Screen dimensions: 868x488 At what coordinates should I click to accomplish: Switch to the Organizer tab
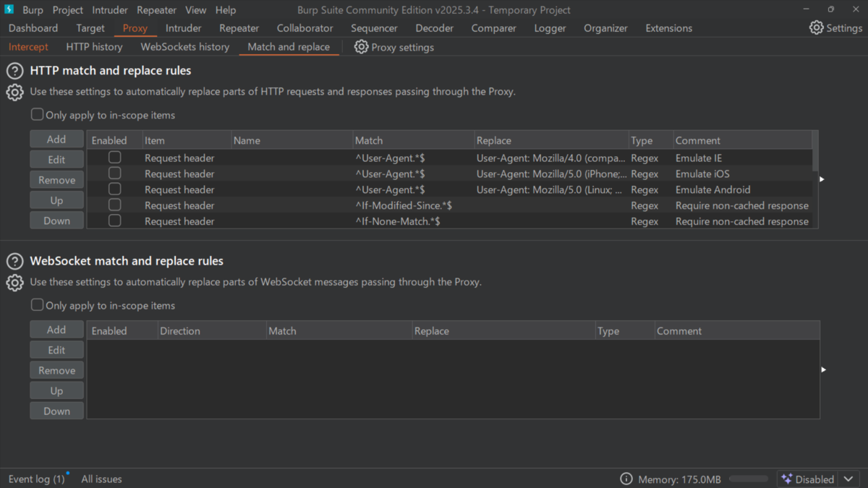pos(606,28)
